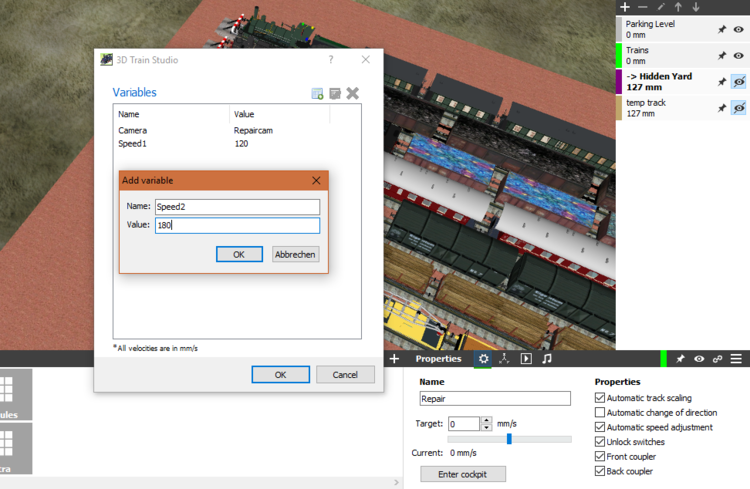This screenshot has width=750, height=489.
Task: Click OK in the Variables dialog
Action: (x=280, y=375)
